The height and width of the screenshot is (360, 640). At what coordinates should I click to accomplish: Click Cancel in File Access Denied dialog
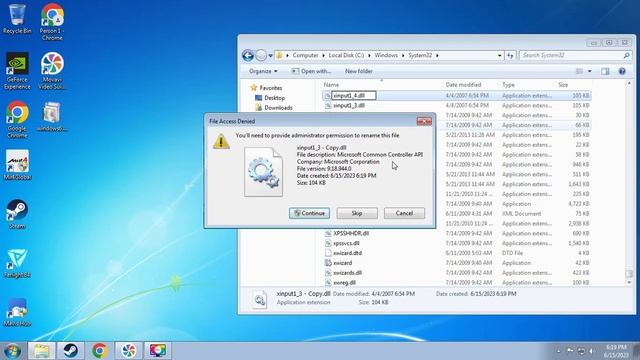[404, 213]
